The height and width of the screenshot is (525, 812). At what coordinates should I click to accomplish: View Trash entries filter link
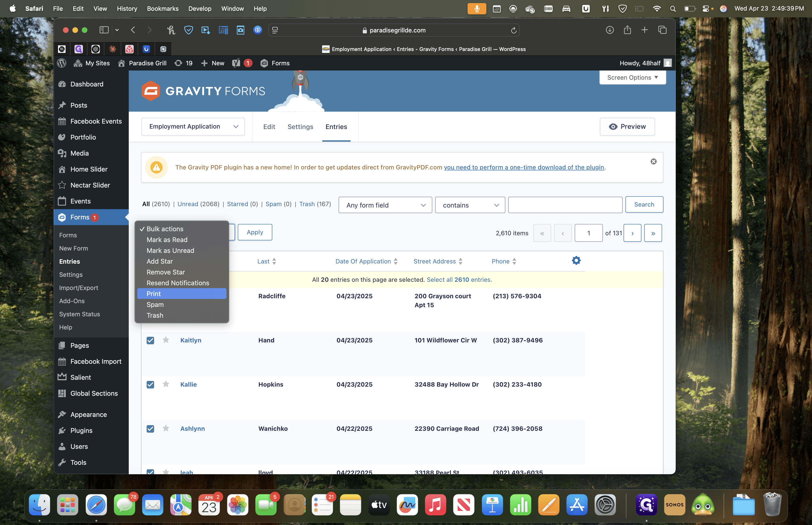(x=307, y=204)
